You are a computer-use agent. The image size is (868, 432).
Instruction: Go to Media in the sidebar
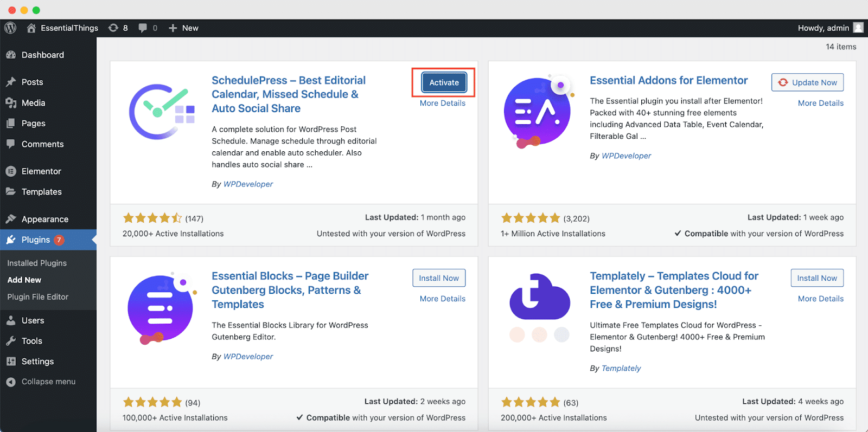33,102
